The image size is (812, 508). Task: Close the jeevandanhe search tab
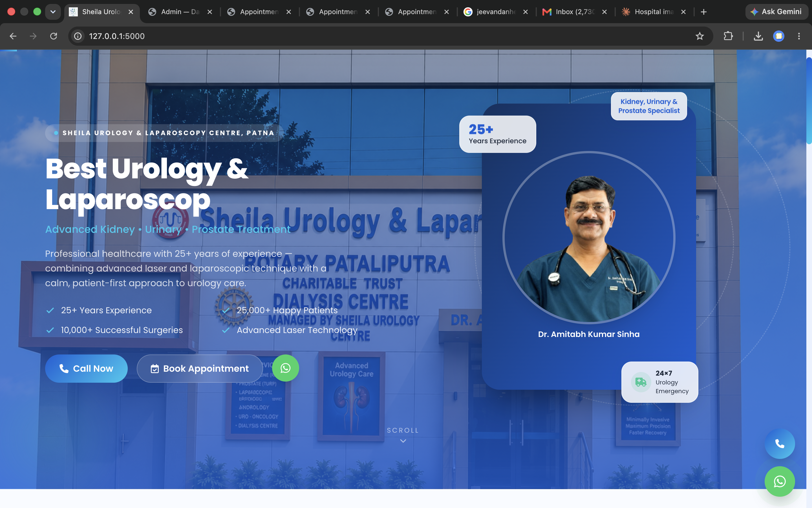[526, 12]
